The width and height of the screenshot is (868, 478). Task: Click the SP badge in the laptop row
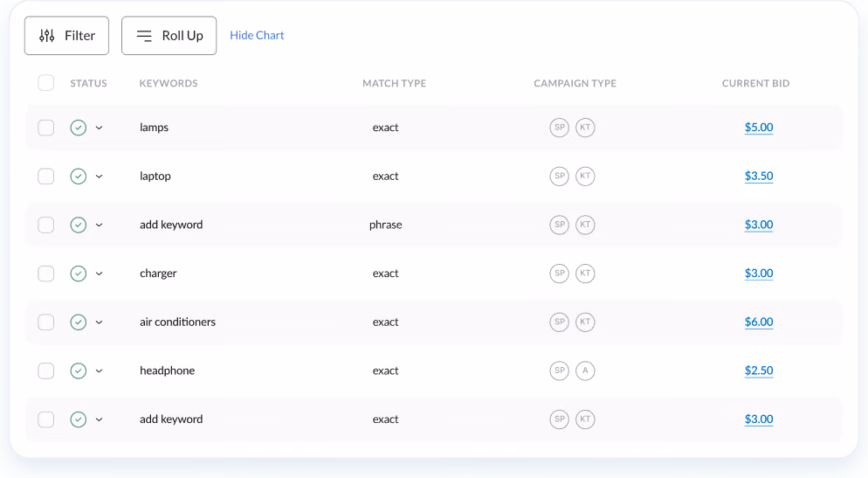(560, 177)
